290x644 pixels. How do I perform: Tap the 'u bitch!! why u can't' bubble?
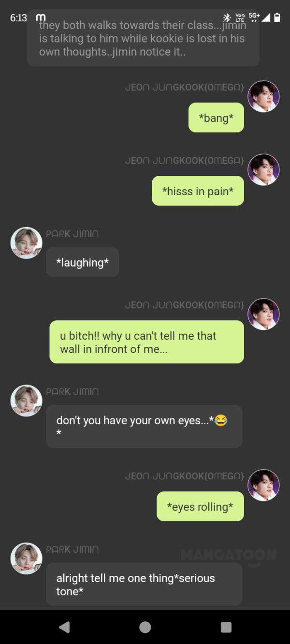(x=146, y=342)
